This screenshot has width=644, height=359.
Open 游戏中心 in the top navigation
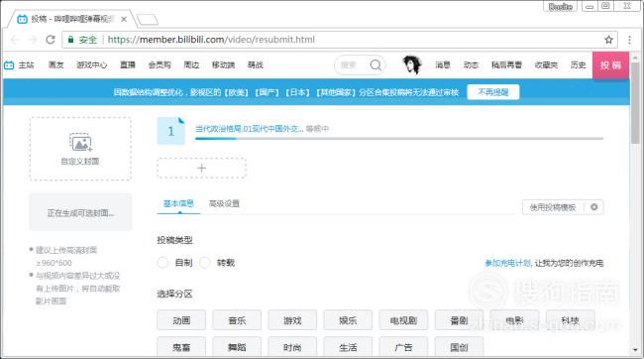[x=91, y=65]
